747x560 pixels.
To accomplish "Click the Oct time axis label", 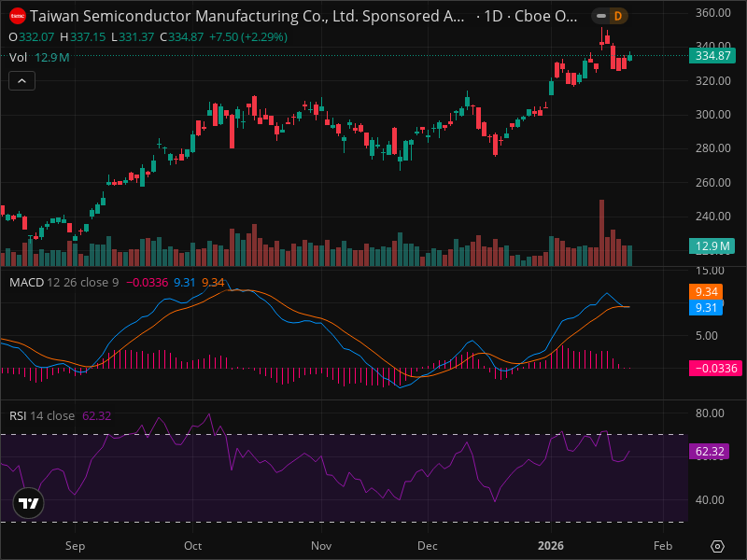I will (x=192, y=546).
